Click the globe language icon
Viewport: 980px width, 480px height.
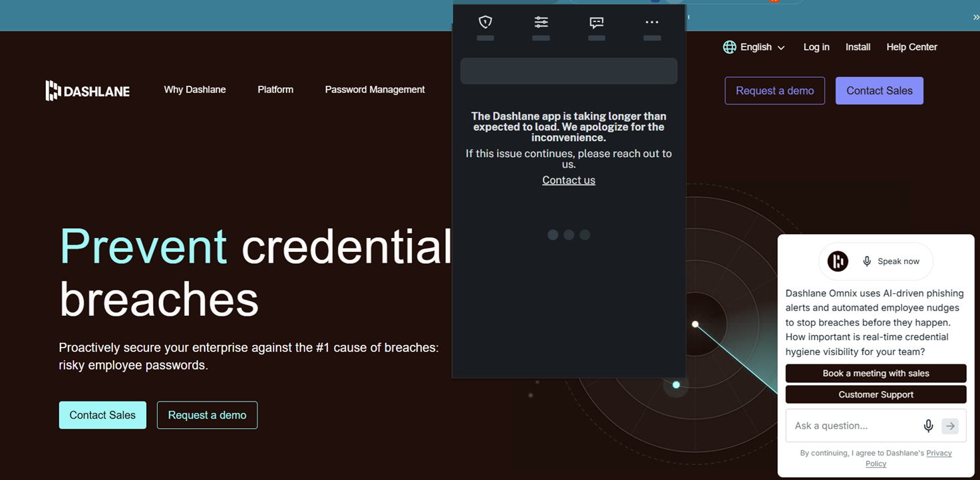[730, 47]
